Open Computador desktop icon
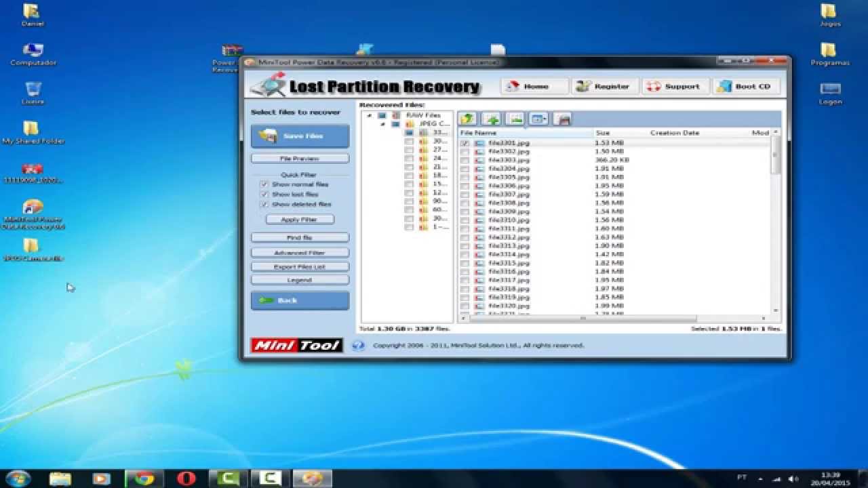Viewport: 868px width, 488px height. pyautogui.click(x=33, y=54)
